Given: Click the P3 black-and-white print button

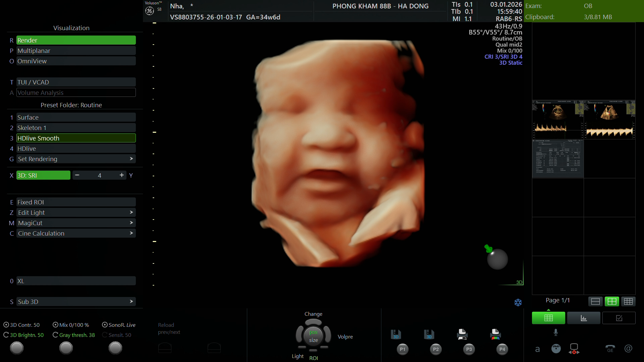Looking at the screenshot, I should click(x=469, y=349).
